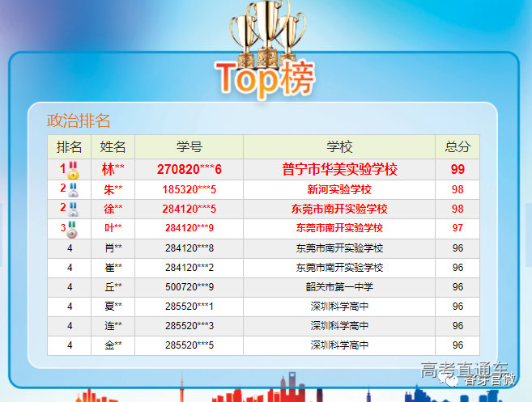This screenshot has height=402, width=532.
Task: Click the silver medal icon next to 徐**
Action: (x=74, y=209)
